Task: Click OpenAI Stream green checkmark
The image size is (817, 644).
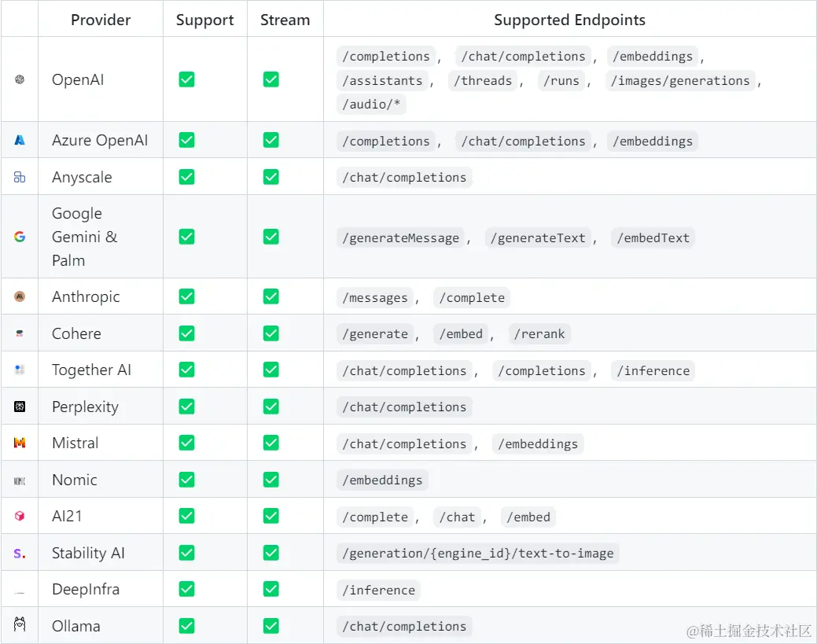Action: (271, 79)
